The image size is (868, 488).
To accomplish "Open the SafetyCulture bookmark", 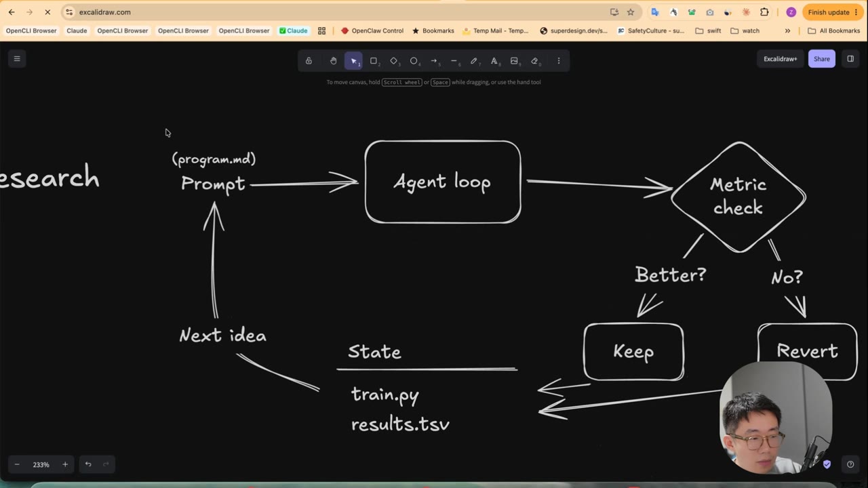I will click(x=650, y=30).
